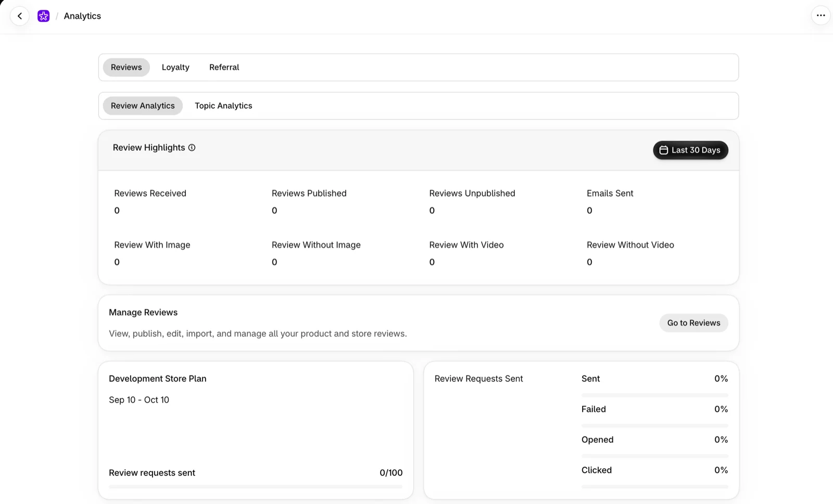Click the Sent percentage progress bar
Screen dimensions: 833x504
coord(654,396)
